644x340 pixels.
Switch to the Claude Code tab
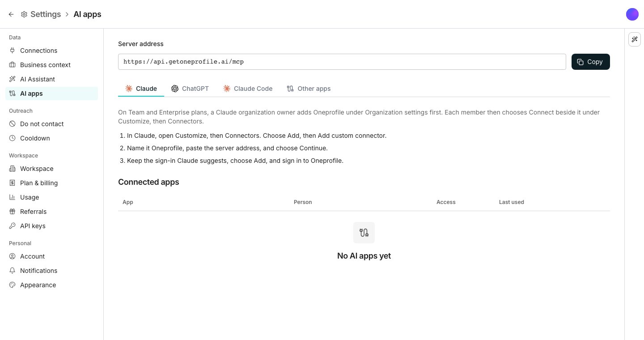(248, 89)
